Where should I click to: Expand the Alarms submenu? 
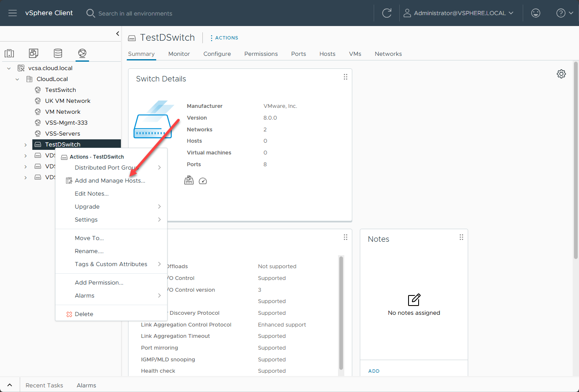point(111,295)
